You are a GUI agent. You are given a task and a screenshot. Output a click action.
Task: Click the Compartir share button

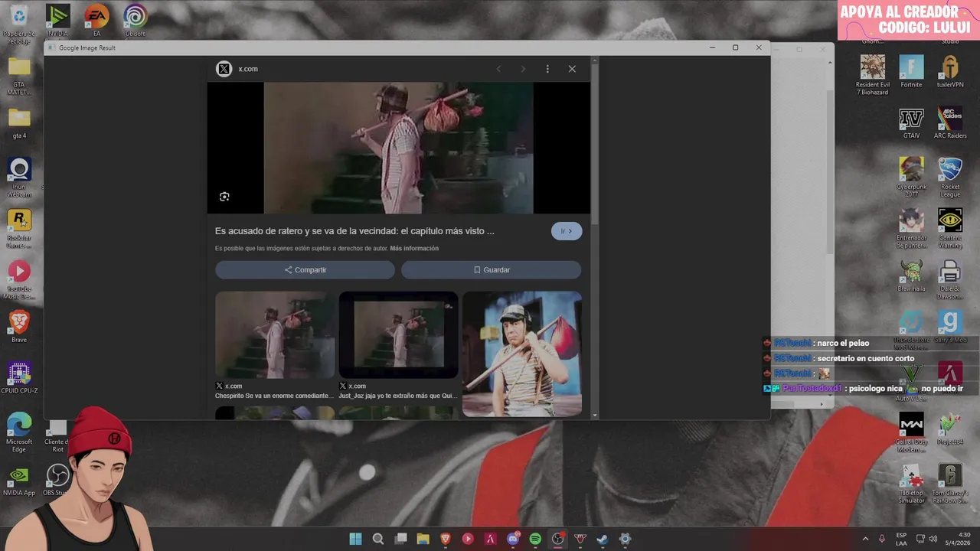[305, 269]
